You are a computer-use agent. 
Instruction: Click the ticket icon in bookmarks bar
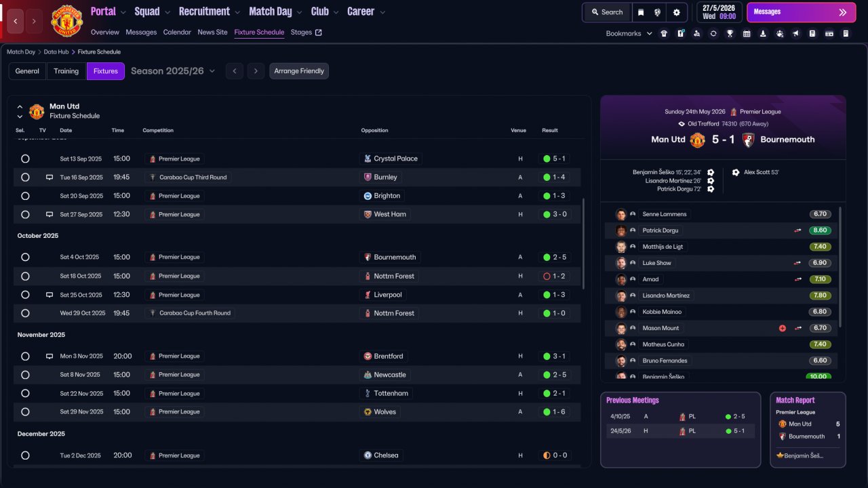point(829,33)
